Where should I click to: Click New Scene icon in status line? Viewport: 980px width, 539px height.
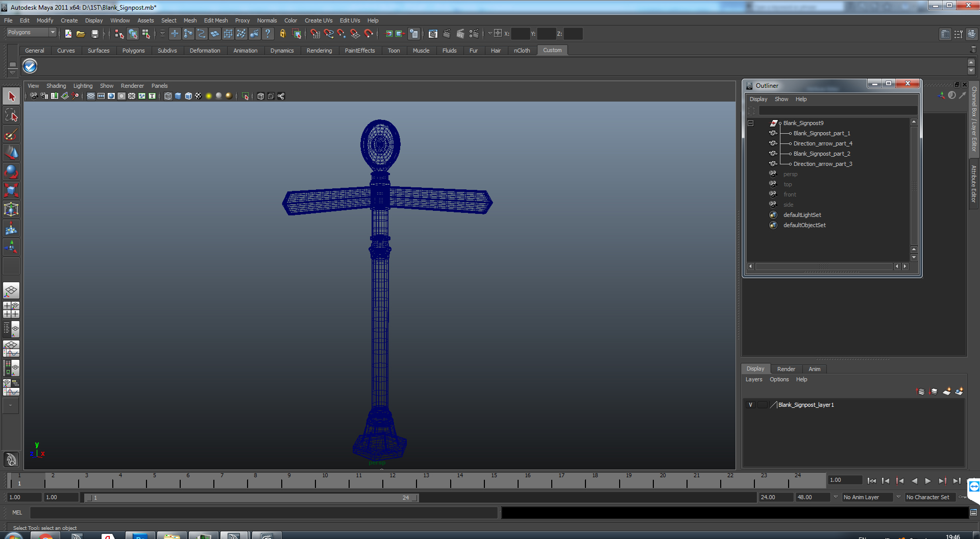(68, 34)
